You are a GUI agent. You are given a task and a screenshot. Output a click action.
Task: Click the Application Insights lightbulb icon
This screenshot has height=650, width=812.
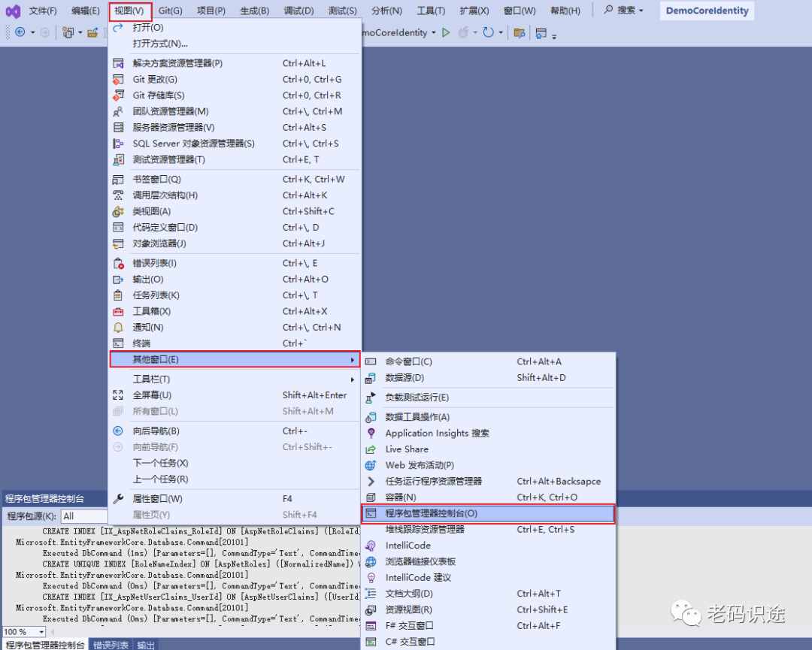tap(371, 433)
